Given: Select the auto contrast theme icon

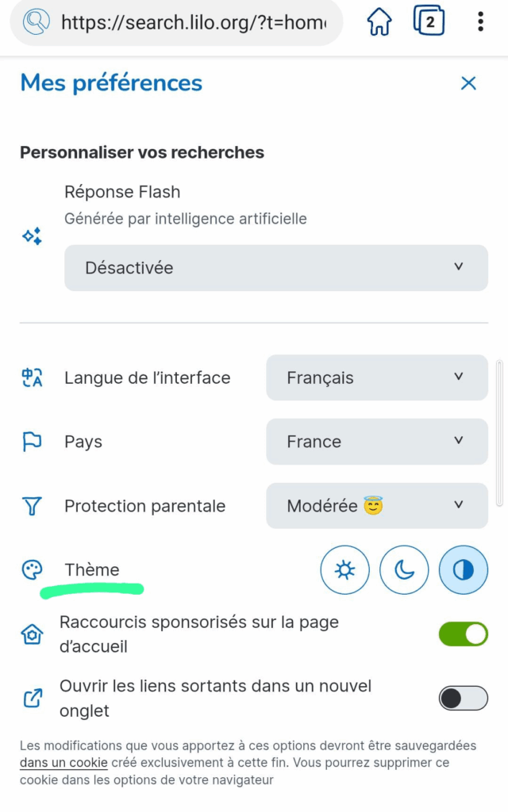Looking at the screenshot, I should (x=464, y=569).
